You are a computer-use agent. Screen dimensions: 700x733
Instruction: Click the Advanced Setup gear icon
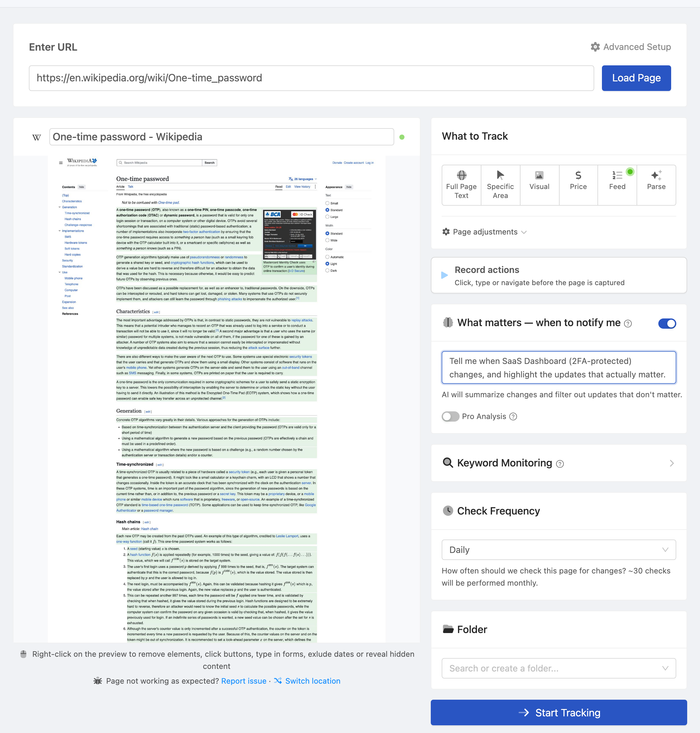point(595,47)
